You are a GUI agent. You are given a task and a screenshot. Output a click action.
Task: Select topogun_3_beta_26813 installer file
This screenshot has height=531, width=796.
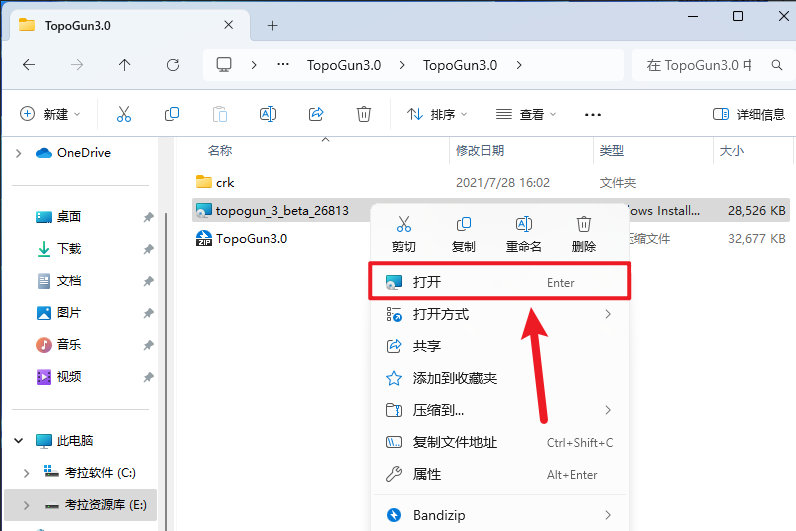(x=273, y=211)
